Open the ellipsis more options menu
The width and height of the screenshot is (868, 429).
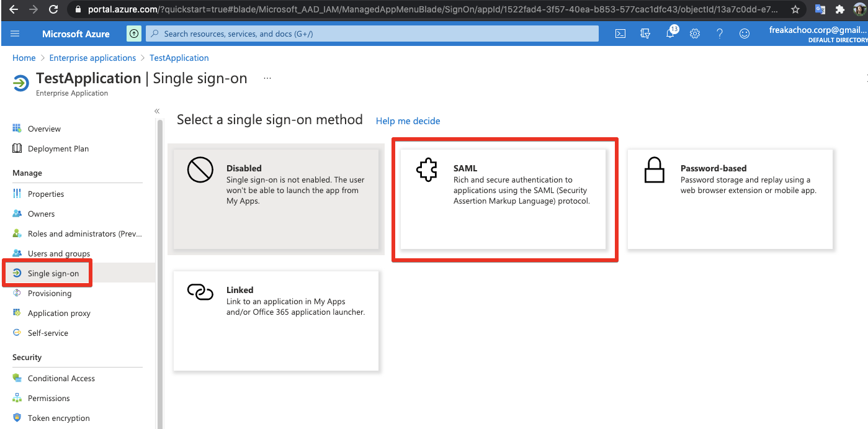click(267, 78)
